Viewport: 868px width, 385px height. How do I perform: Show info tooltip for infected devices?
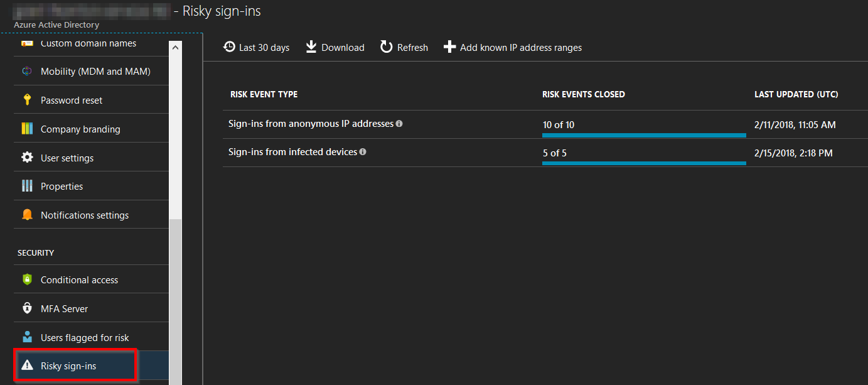coord(363,152)
